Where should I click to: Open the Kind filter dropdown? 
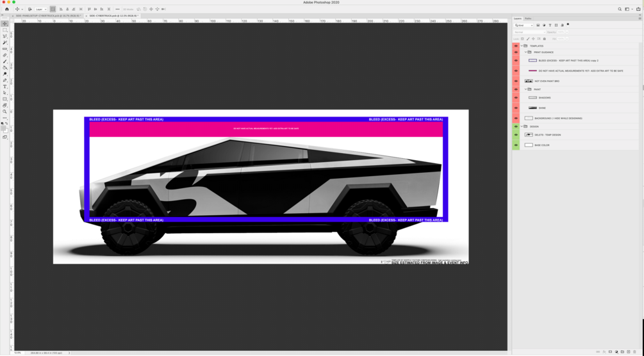pyautogui.click(x=524, y=25)
